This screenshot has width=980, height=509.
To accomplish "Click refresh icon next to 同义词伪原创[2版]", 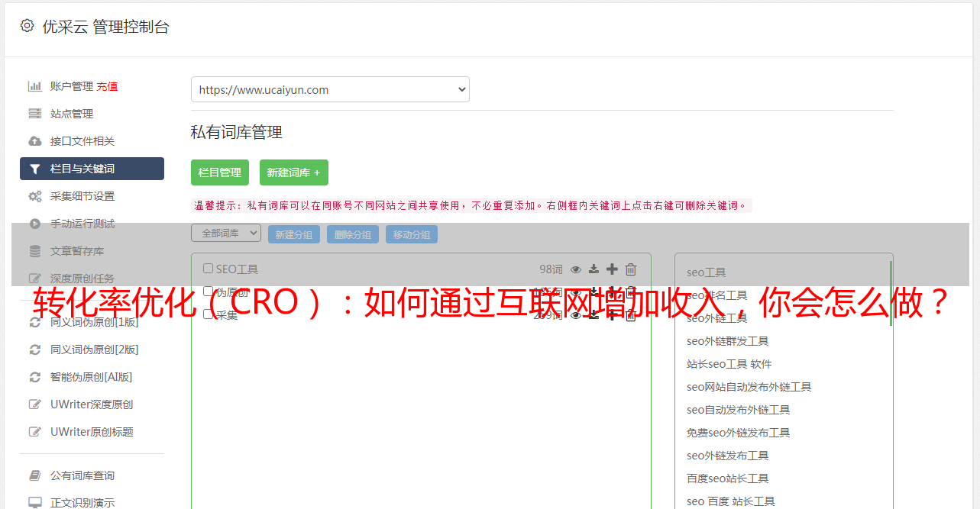I will [35, 350].
